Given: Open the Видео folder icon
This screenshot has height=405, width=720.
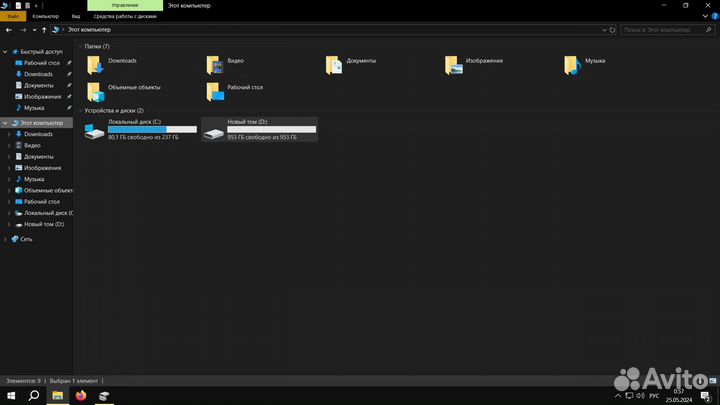Looking at the screenshot, I should click(214, 65).
